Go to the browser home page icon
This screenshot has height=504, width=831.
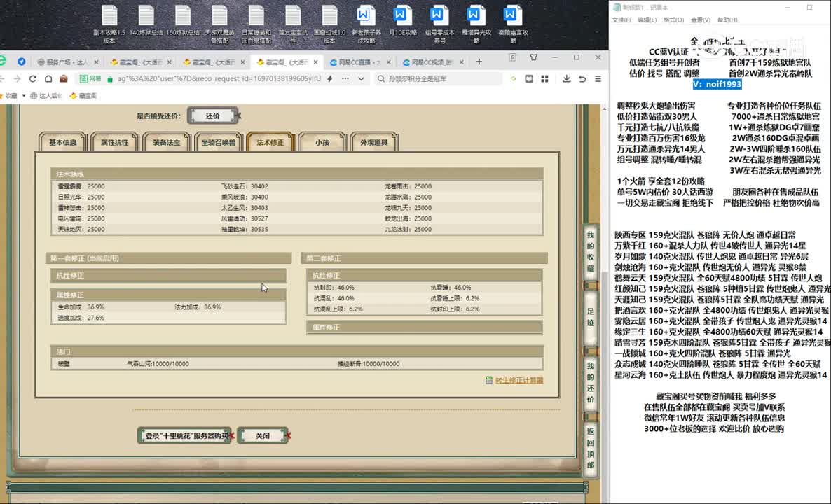tap(48, 79)
